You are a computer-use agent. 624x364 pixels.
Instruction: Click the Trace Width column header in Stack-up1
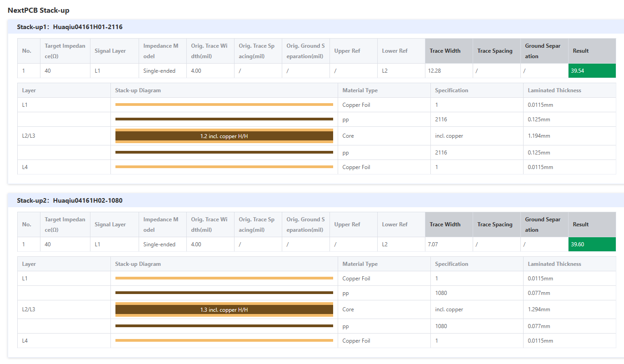[x=445, y=51]
